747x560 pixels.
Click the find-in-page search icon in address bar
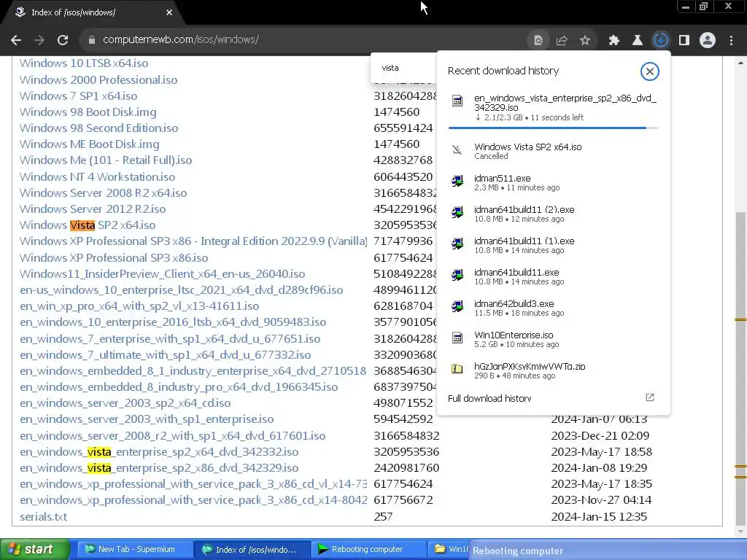[538, 41]
